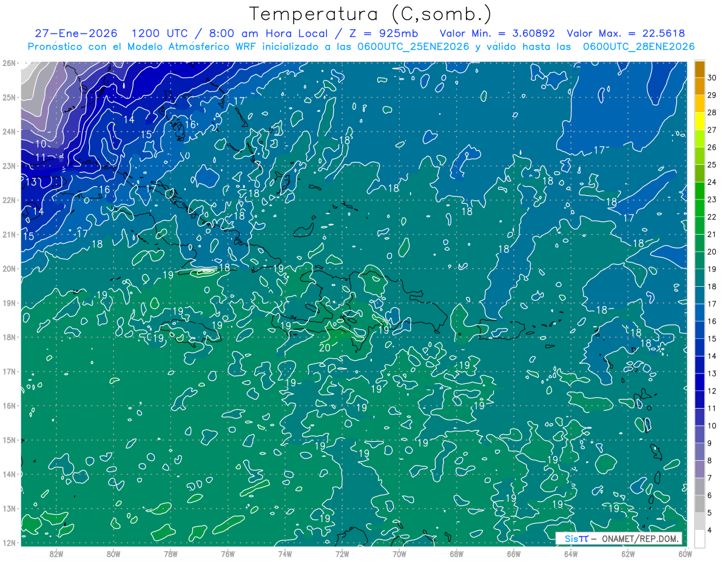728x562 pixels.
Task: Click the 14N latitude label
Action: pos(9,473)
